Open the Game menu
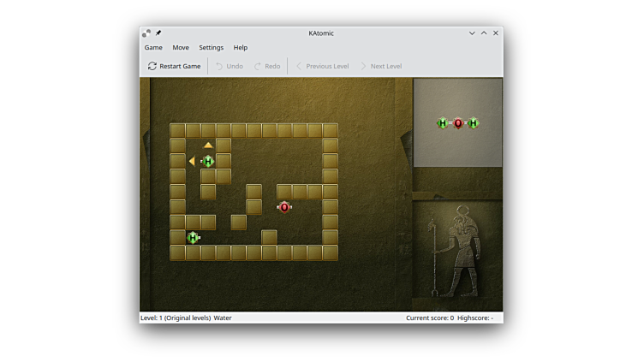The height and width of the screenshot is (362, 644). click(x=153, y=48)
